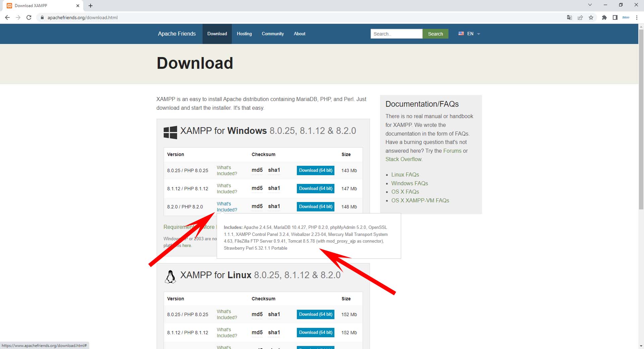Click md5 checksum for Linux 8.1.12

pos(257,333)
